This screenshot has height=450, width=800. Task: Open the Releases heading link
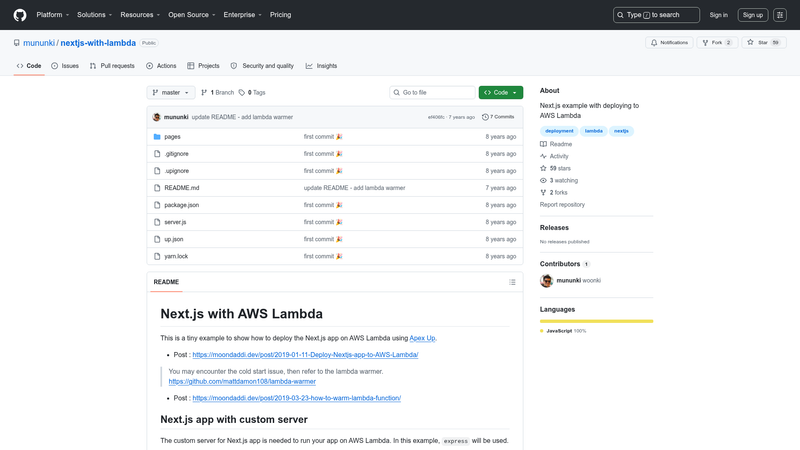(554, 228)
